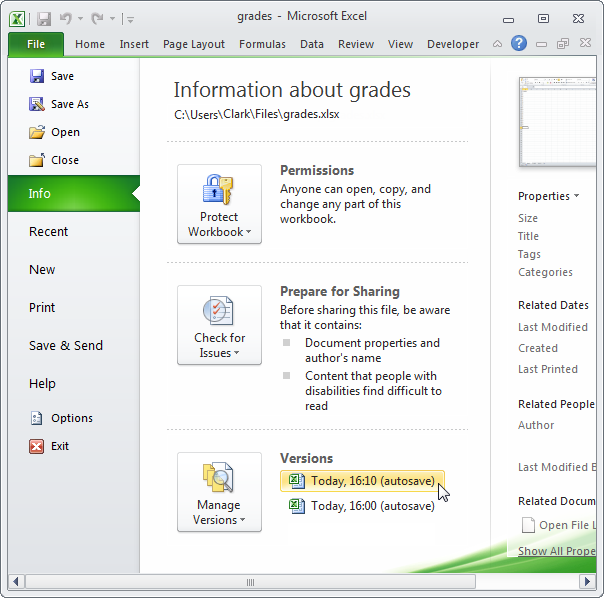Click the workbook preview thumbnail
The height and width of the screenshot is (598, 604).
point(557,122)
